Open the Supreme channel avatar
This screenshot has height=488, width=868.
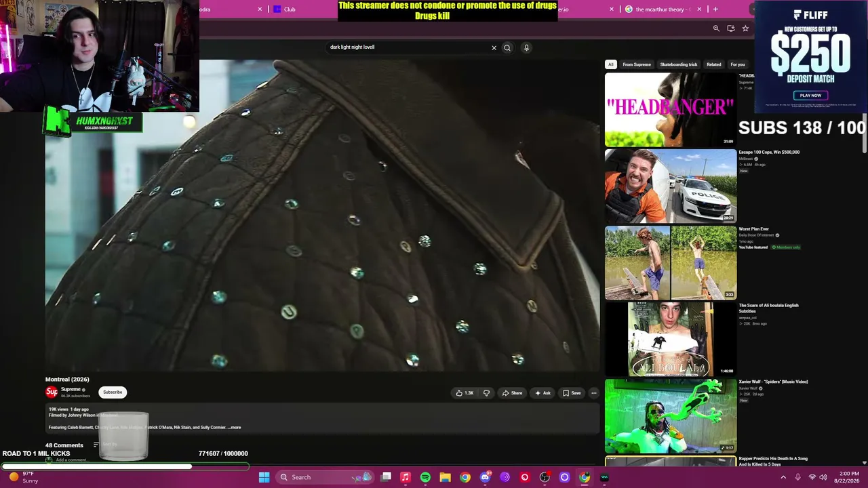tap(52, 392)
